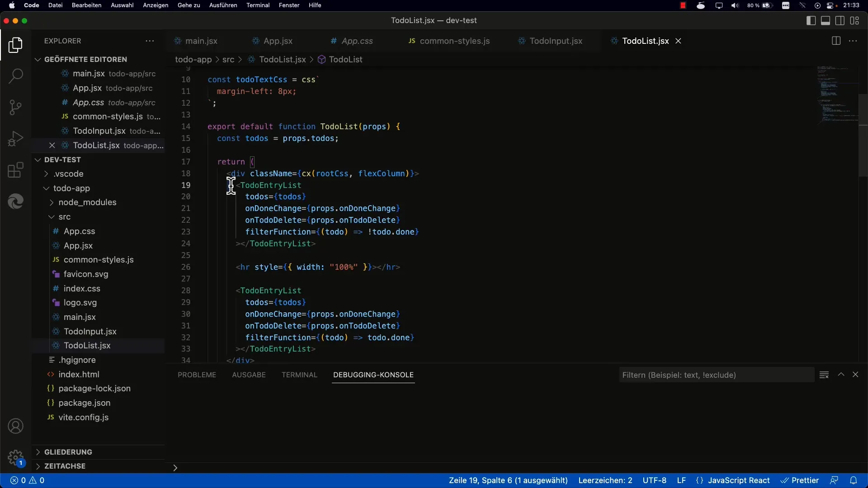Clear the debug console

(824, 375)
